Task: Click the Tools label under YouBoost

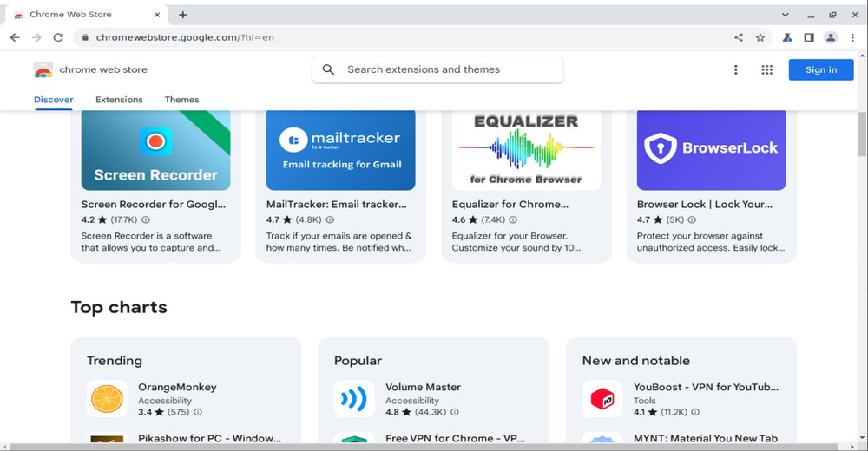Action: point(644,401)
